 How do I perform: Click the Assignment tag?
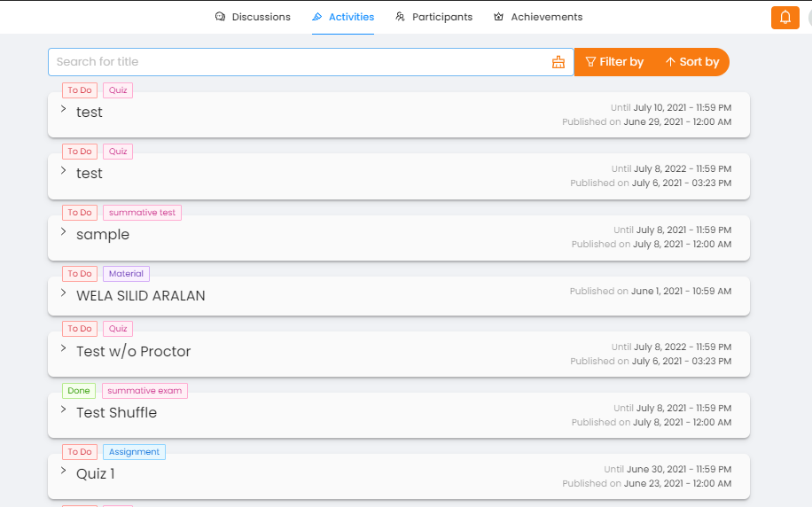point(134,451)
